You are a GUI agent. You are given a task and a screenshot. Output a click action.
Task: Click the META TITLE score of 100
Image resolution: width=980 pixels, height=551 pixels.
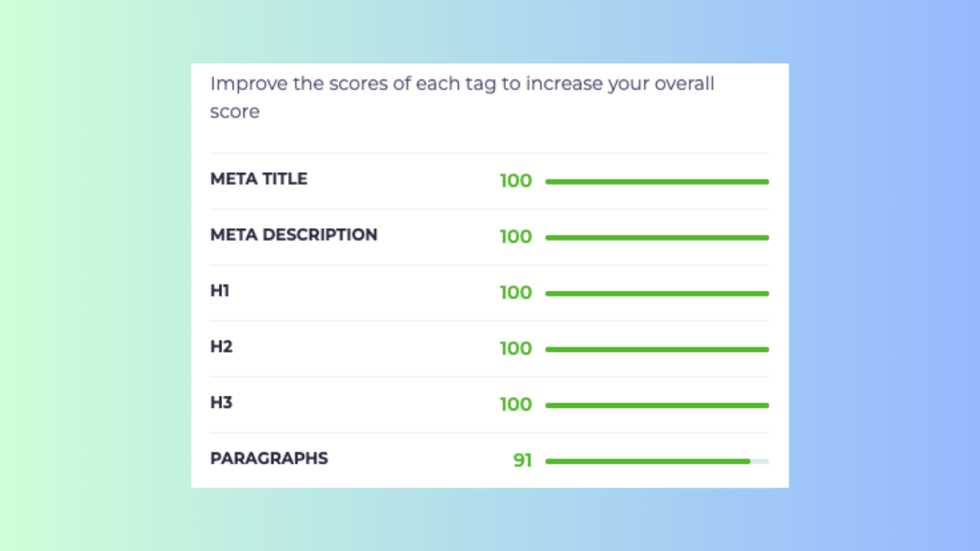(516, 181)
